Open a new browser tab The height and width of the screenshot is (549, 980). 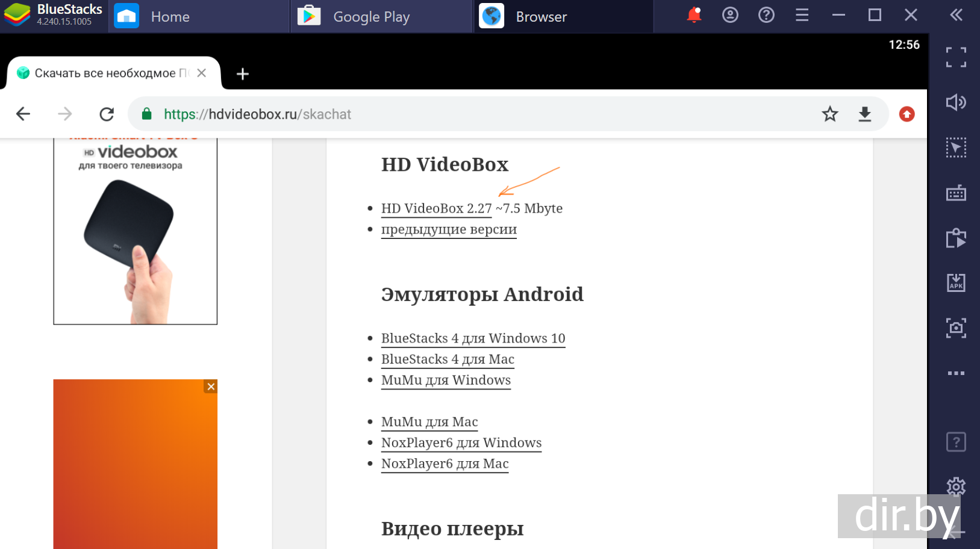[243, 74]
